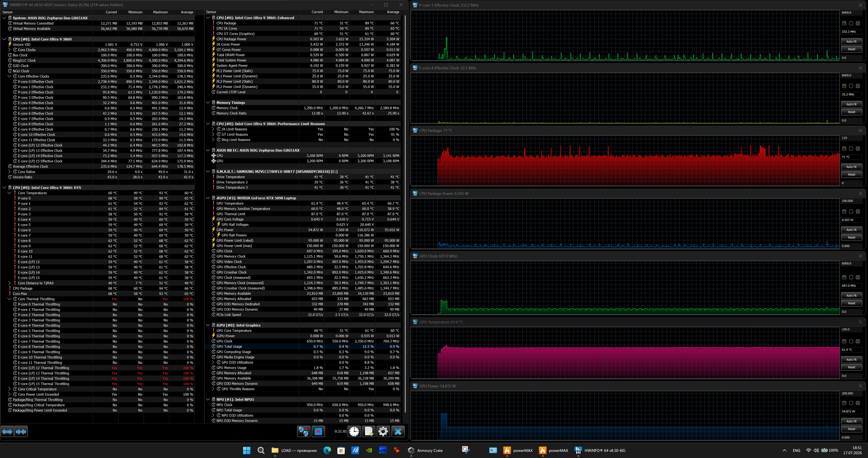Screen dimensions: 868x458
Task: Open the MyASUS app on the taskbar
Action: click(355, 450)
